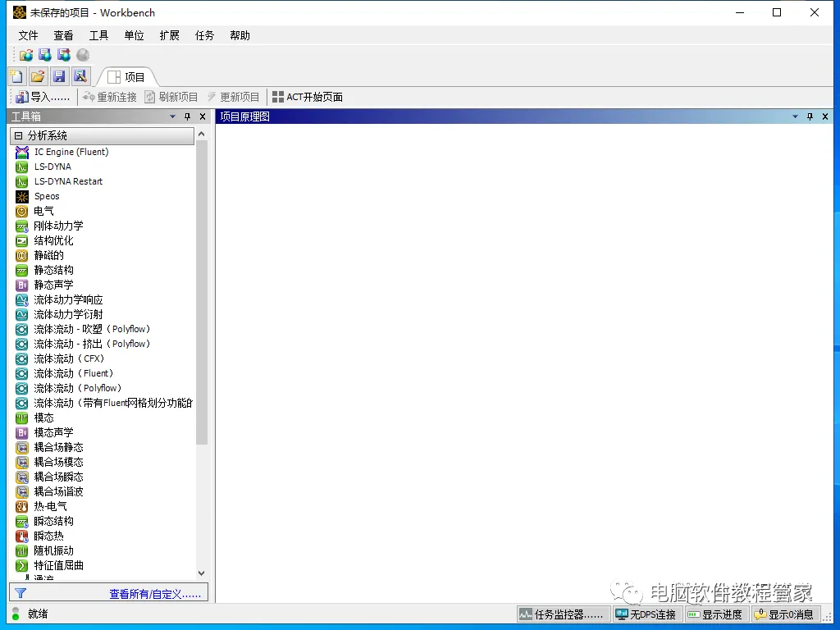This screenshot has height=630, width=840.
Task: Click the 无DPS连接 status button
Action: pyautogui.click(x=648, y=614)
